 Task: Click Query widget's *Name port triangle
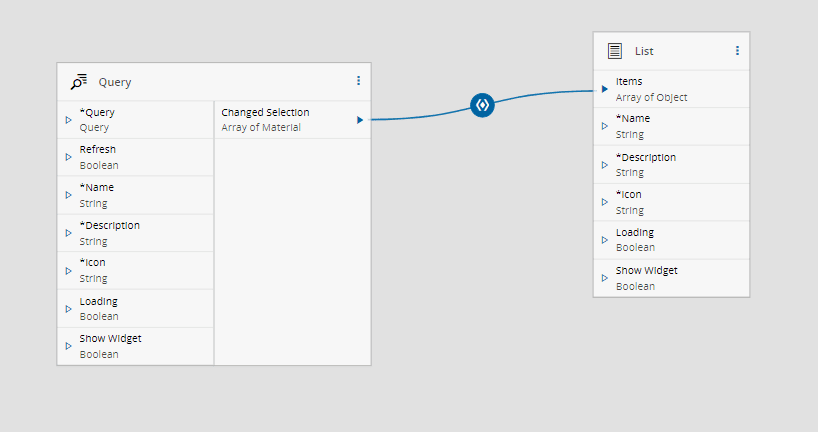68,195
